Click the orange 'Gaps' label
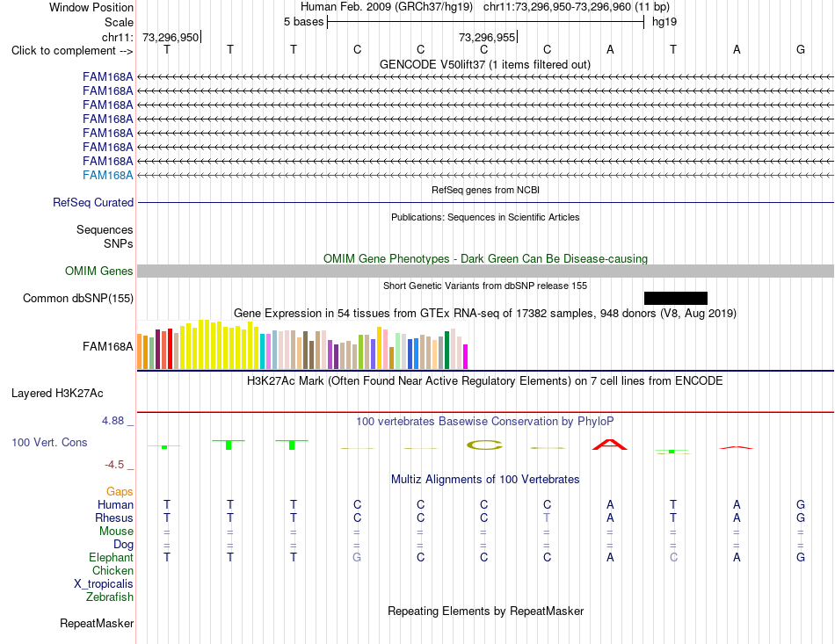Image resolution: width=835 pixels, height=644 pixels. point(120,491)
